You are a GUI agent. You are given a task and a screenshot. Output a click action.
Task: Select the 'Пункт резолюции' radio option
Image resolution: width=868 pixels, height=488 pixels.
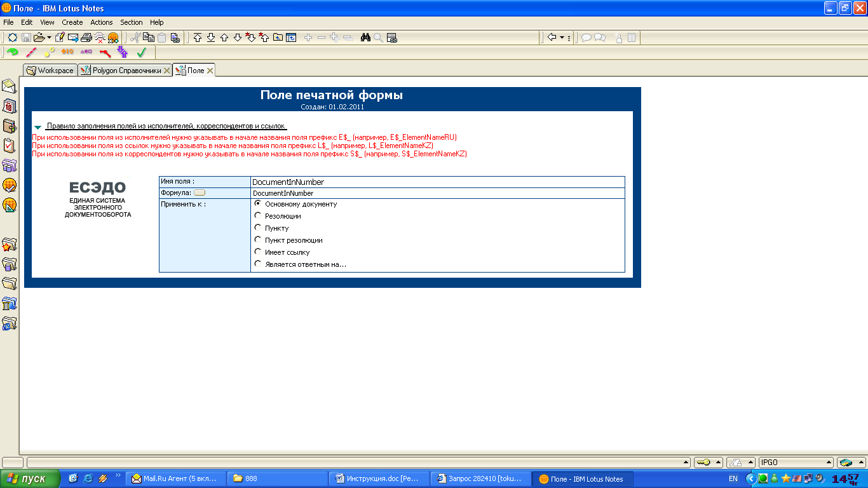point(257,240)
